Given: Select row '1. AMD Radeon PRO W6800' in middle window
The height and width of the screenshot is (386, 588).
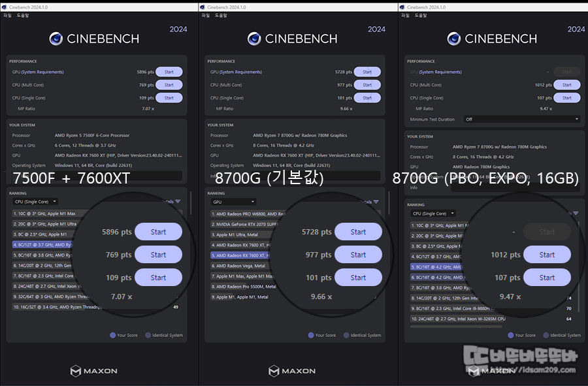Looking at the screenshot, I should tap(248, 214).
